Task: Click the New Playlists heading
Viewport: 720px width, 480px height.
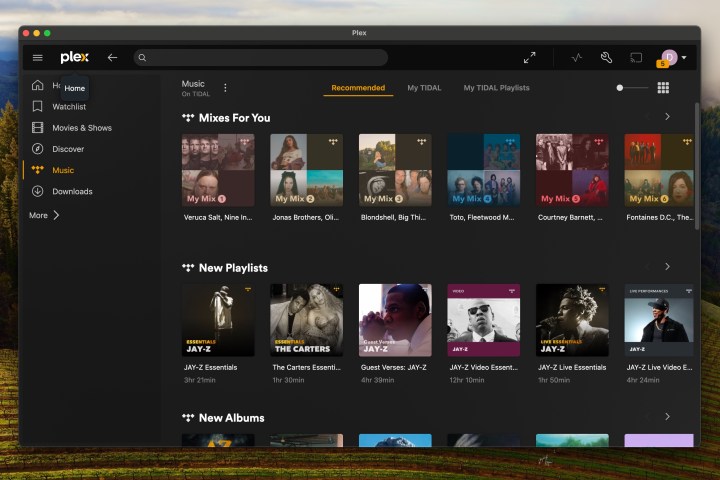Action: [x=233, y=268]
